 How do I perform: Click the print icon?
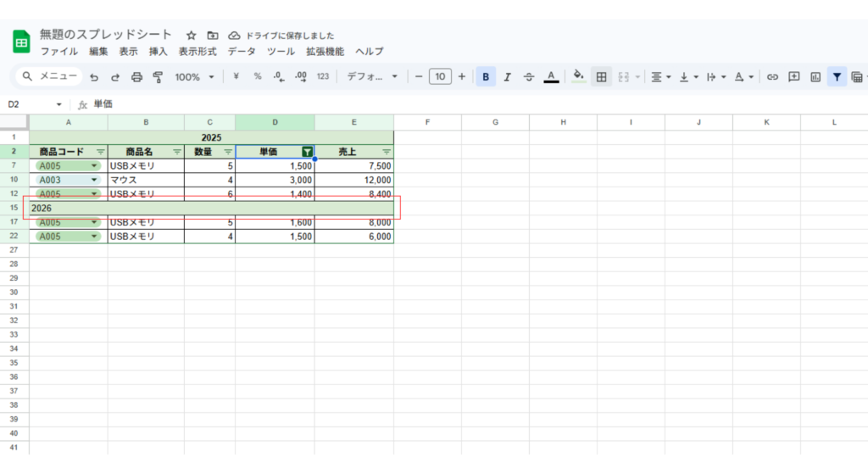136,77
